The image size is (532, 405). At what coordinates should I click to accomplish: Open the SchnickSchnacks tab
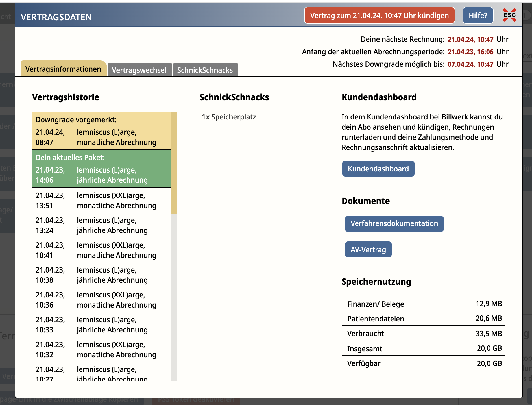point(205,70)
